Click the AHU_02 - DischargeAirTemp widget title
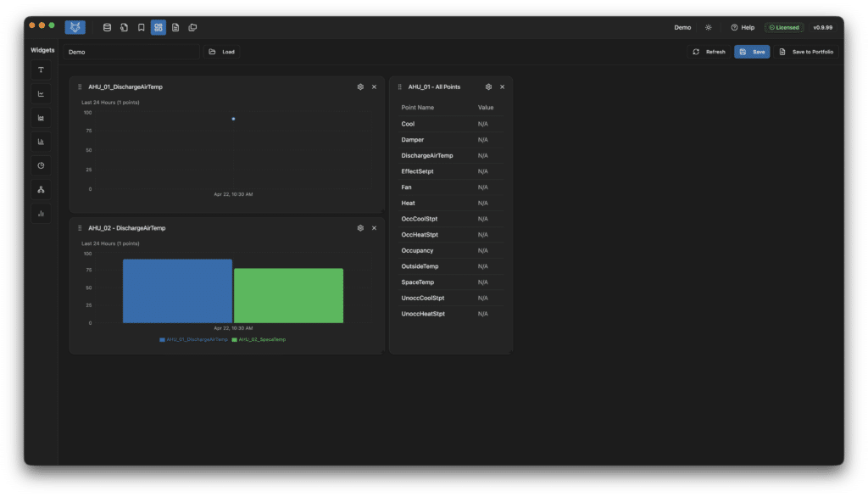The width and height of the screenshot is (868, 497). click(x=127, y=228)
